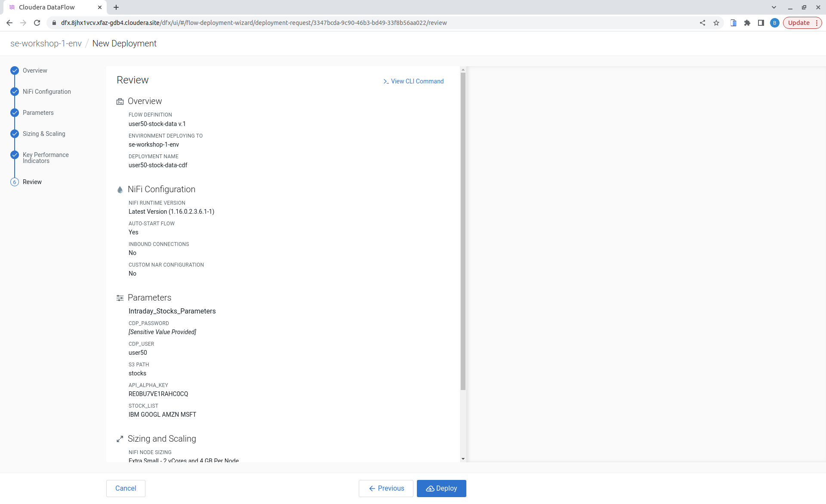Click the S3 PATH value stocks

137,373
